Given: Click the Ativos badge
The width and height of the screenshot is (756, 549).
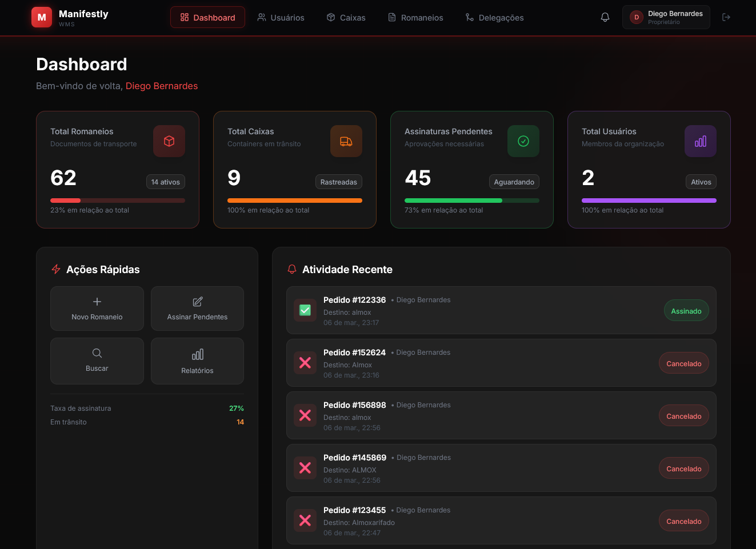Looking at the screenshot, I should point(701,182).
